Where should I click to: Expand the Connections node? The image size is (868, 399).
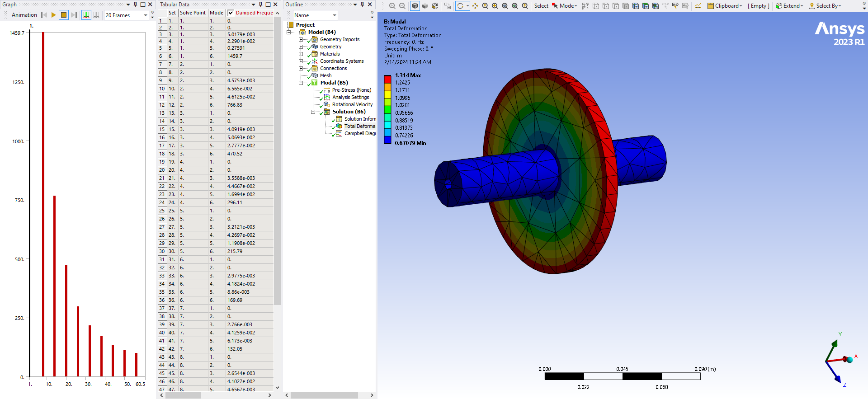[x=301, y=68]
